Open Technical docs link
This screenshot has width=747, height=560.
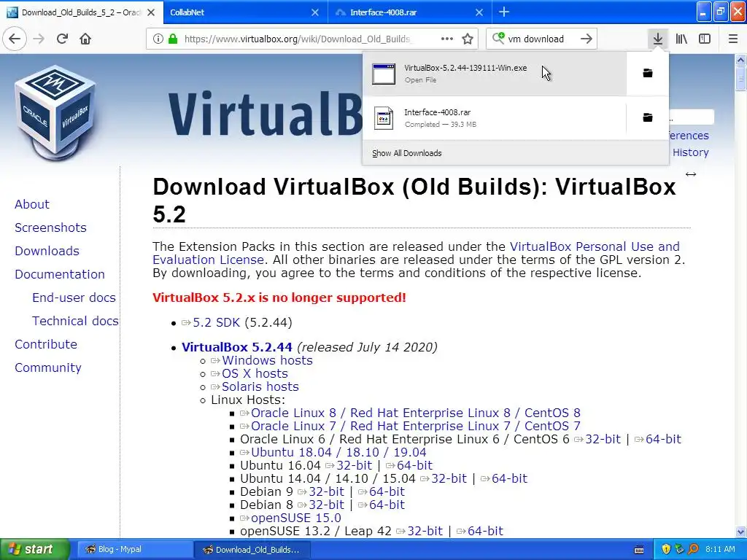point(75,321)
